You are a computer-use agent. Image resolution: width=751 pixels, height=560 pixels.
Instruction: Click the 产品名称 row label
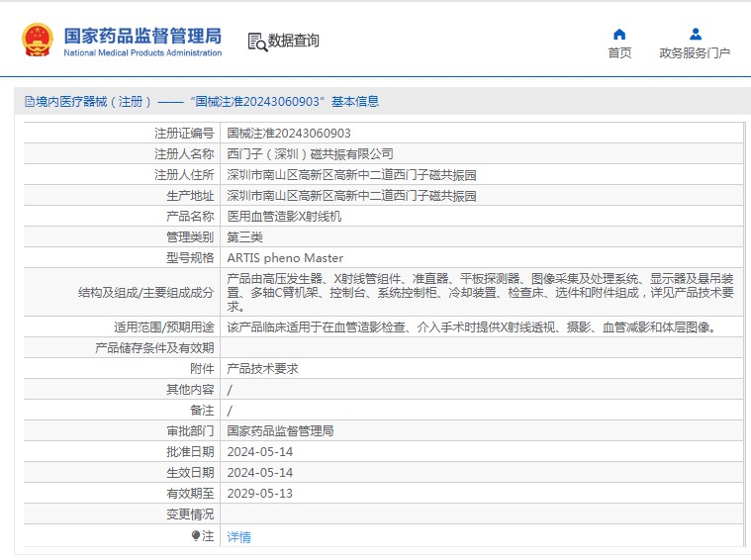[x=190, y=216]
